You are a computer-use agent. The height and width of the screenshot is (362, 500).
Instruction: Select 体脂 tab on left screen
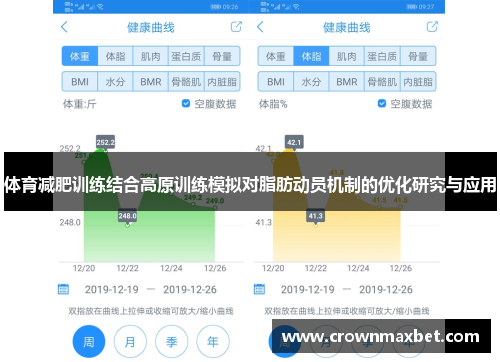[115, 56]
